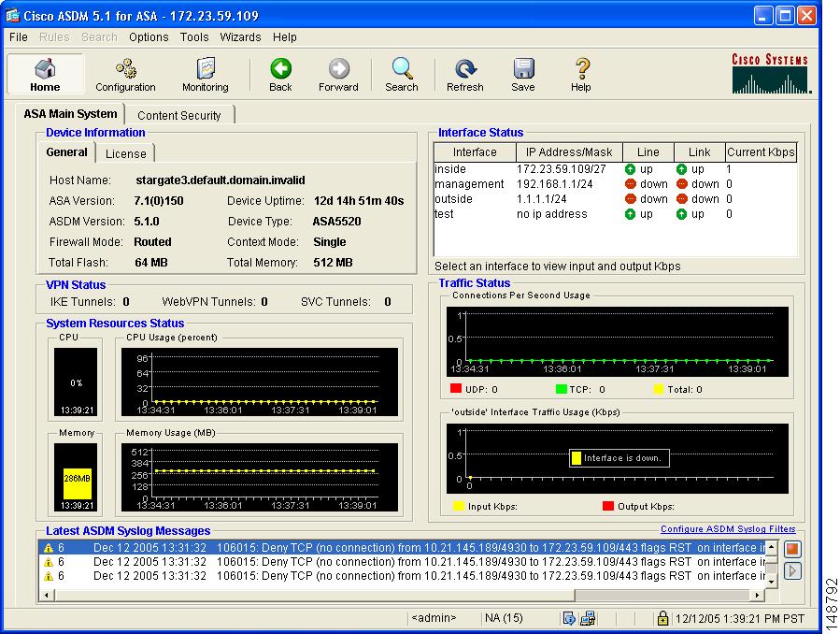Go to the Home view
Viewport: 840px width, 634px height.
coord(45,75)
